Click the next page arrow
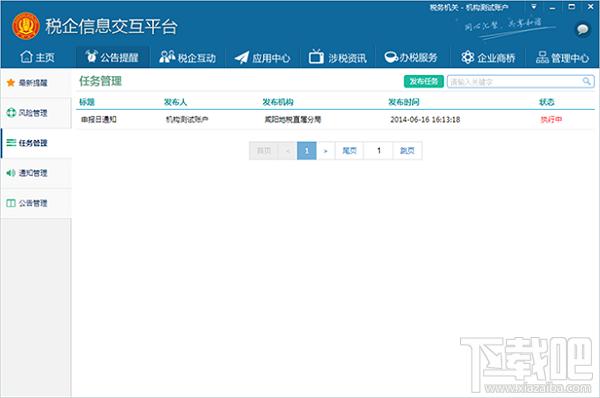 [x=326, y=151]
